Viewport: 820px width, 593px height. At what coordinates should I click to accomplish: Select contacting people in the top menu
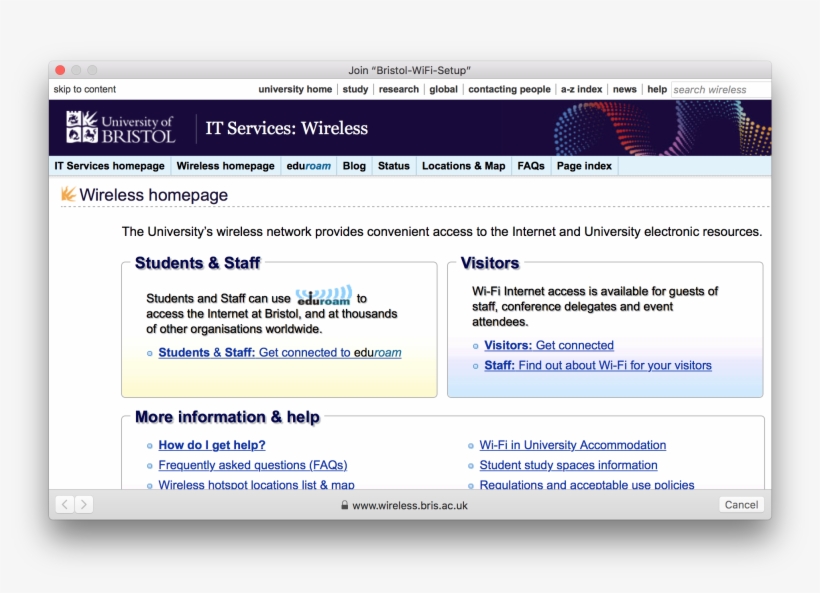(509, 89)
